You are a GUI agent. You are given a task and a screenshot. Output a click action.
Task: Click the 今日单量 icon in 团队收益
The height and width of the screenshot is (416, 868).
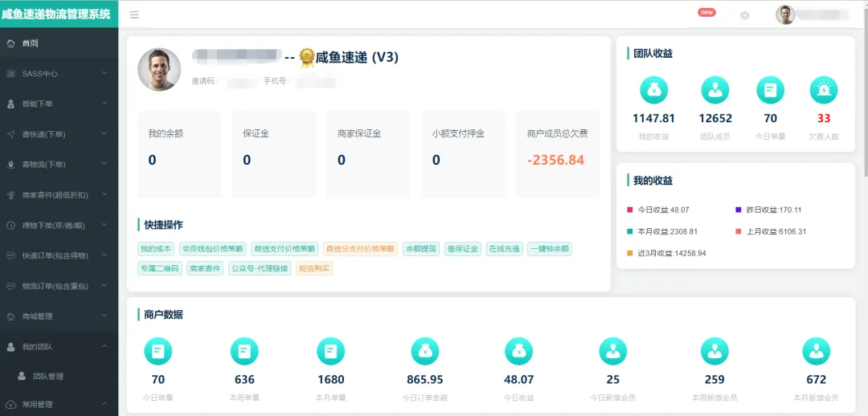(x=770, y=90)
